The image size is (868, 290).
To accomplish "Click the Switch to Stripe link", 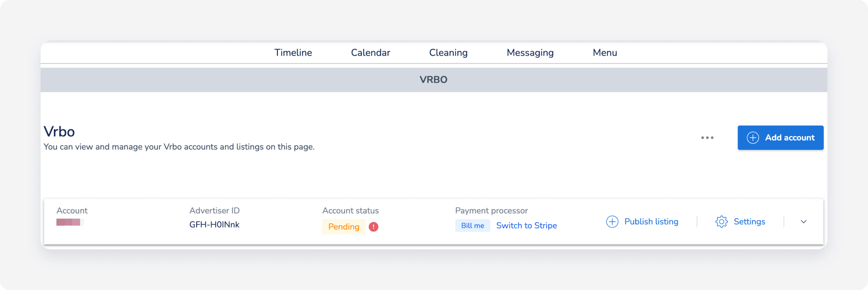I will pos(526,225).
